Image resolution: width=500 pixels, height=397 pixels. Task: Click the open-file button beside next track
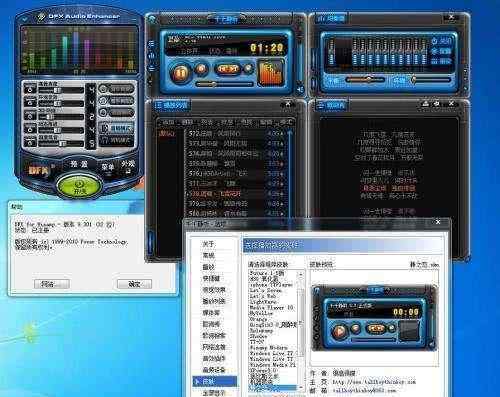point(249,69)
